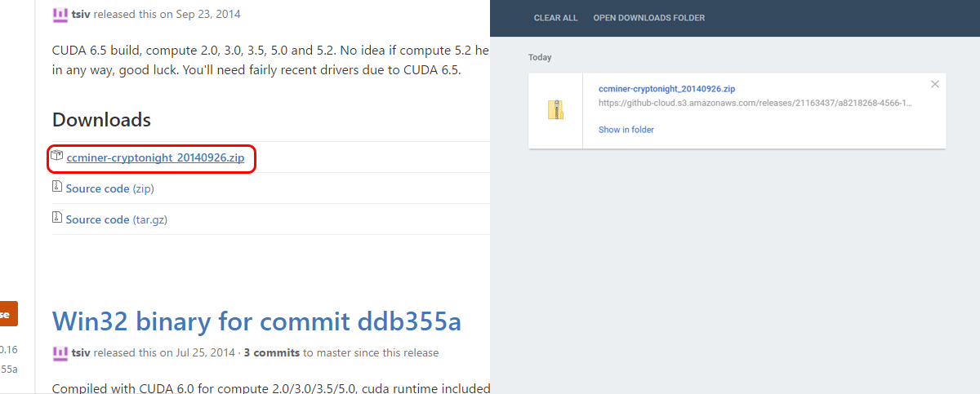The width and height of the screenshot is (980, 394).
Task: Click the file icon next to Source code (tar.gz)
Action: coord(57,219)
